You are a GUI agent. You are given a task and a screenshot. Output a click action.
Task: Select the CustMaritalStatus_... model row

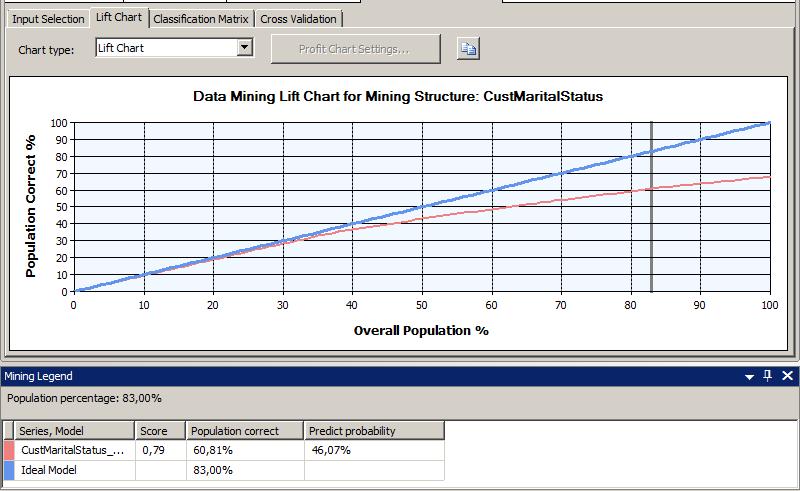(224, 450)
